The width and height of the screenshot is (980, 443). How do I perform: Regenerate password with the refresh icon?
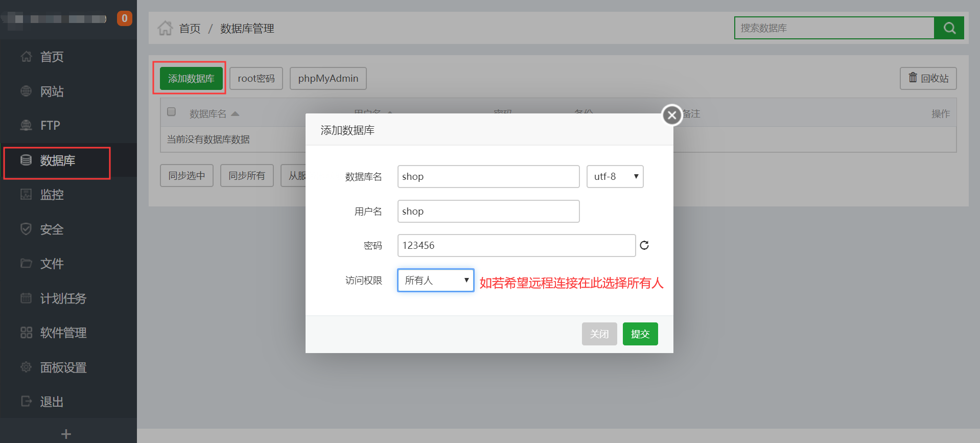point(644,245)
